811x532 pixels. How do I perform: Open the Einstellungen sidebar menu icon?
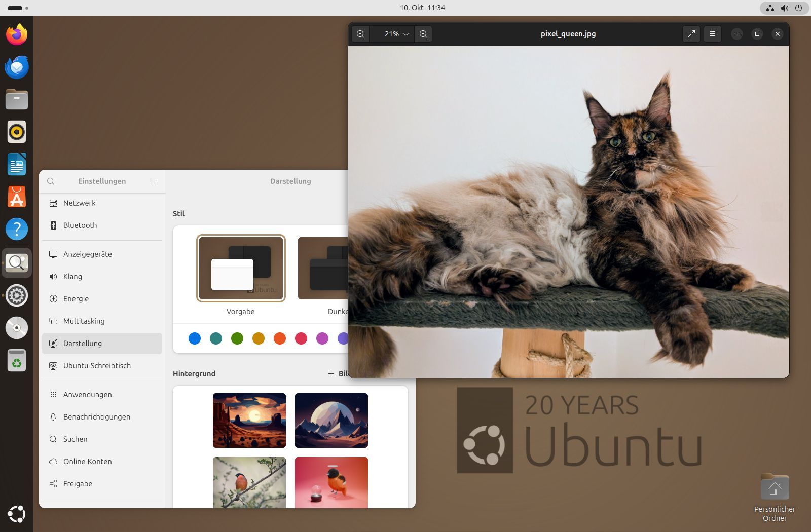154,181
